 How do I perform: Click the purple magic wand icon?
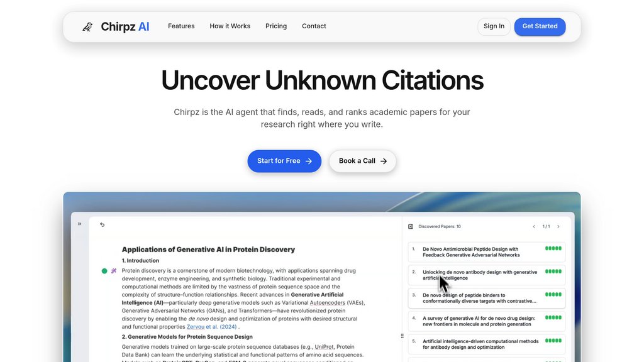(x=114, y=271)
